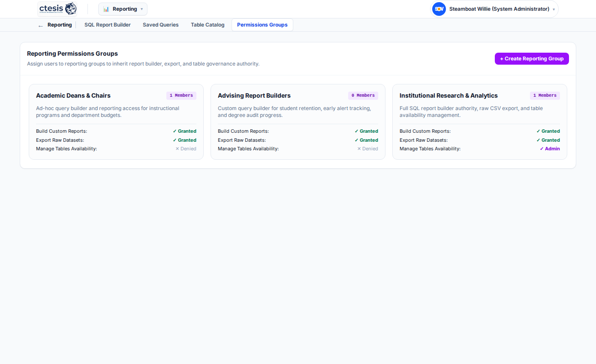Click Granted beside Export Raw Datasets for Advising Builders
Viewport: 596px width, 364px height.
pyautogui.click(x=366, y=140)
